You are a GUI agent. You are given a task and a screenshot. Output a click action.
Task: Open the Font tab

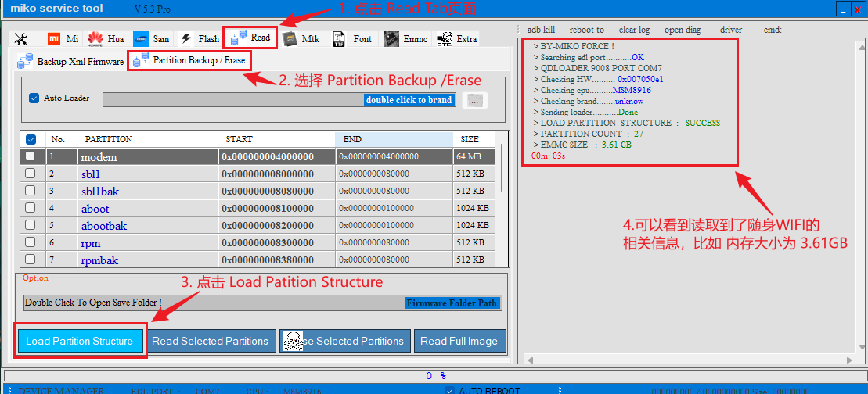tap(352, 39)
